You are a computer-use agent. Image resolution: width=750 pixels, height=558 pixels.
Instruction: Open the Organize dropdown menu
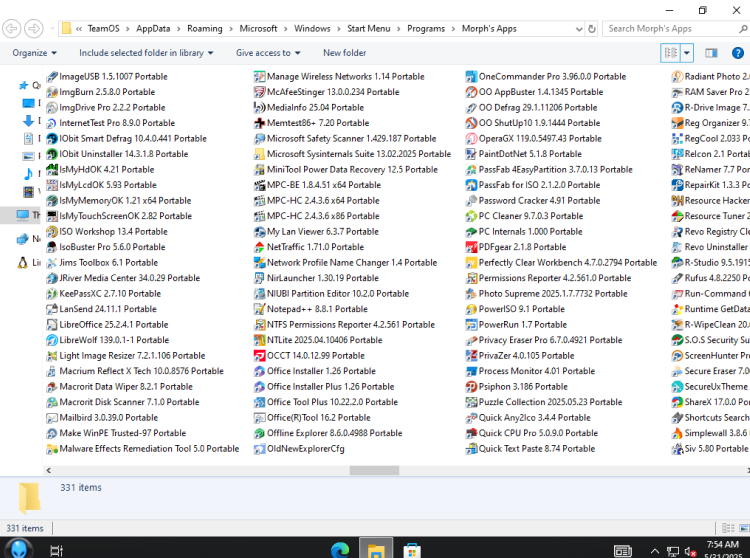[x=34, y=53]
